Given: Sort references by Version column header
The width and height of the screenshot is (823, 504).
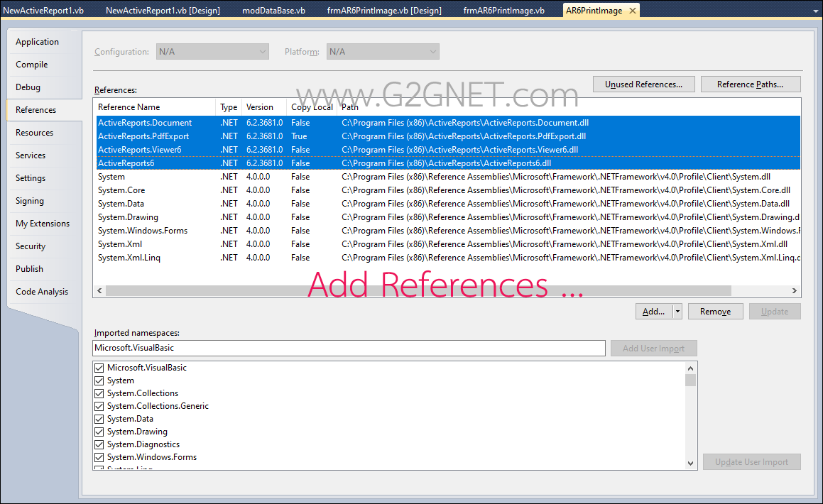Looking at the screenshot, I should point(260,107).
